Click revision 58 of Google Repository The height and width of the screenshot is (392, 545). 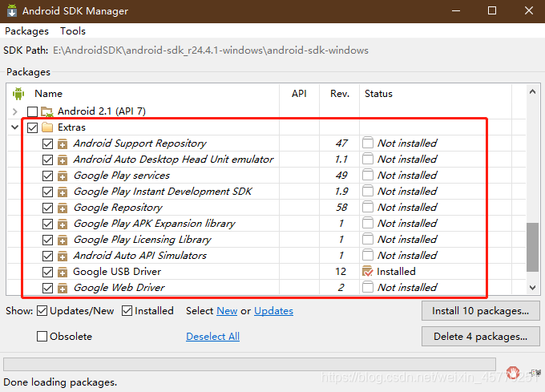tap(341, 208)
